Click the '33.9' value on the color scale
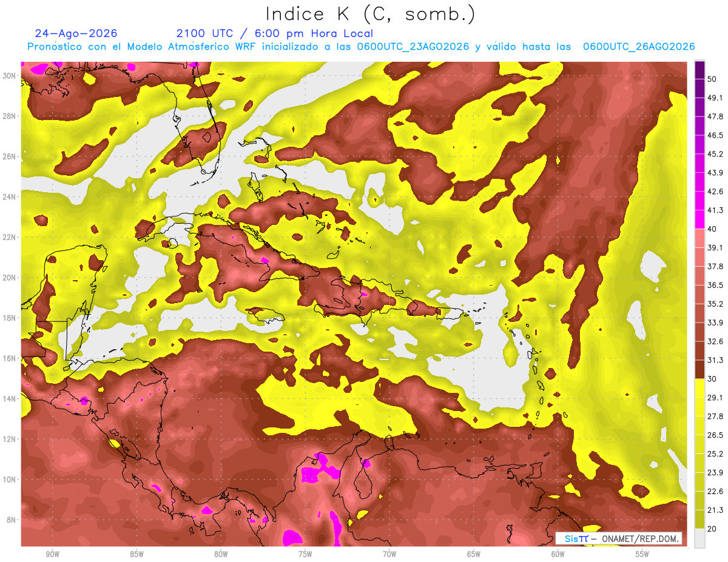Viewport: 728px width, 562px height. click(716, 323)
